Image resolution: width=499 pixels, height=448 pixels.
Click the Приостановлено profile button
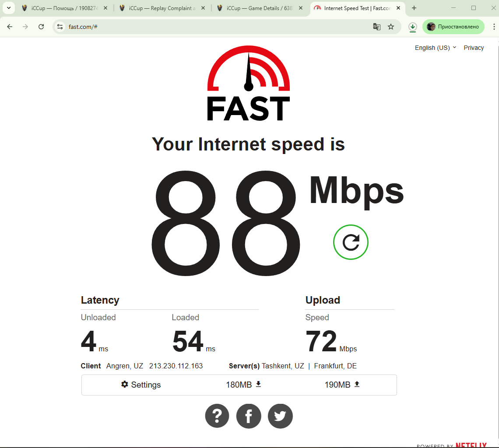click(x=453, y=27)
